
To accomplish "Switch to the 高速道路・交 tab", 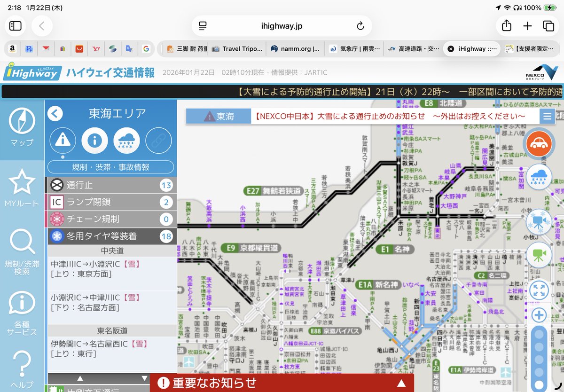I will click(x=413, y=48).
